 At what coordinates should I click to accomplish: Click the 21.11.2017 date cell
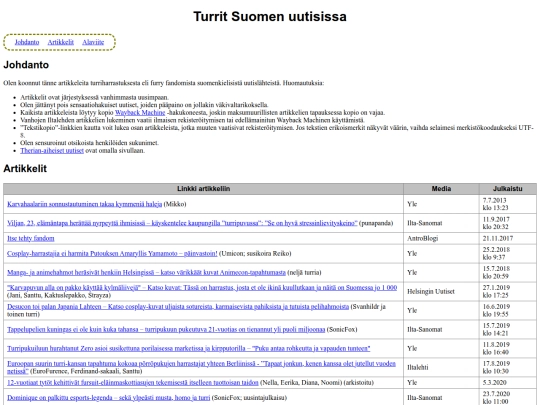[x=508, y=238]
